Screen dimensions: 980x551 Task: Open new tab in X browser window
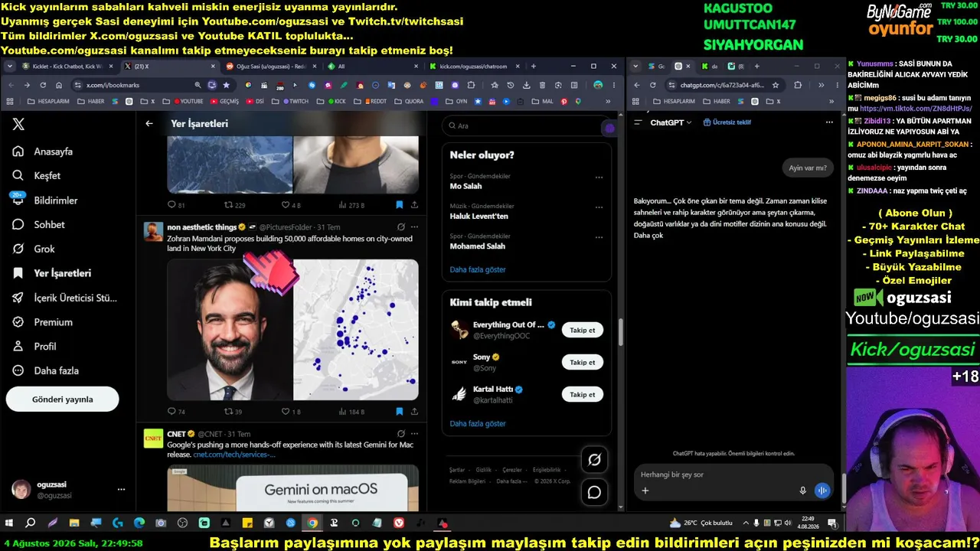point(533,67)
